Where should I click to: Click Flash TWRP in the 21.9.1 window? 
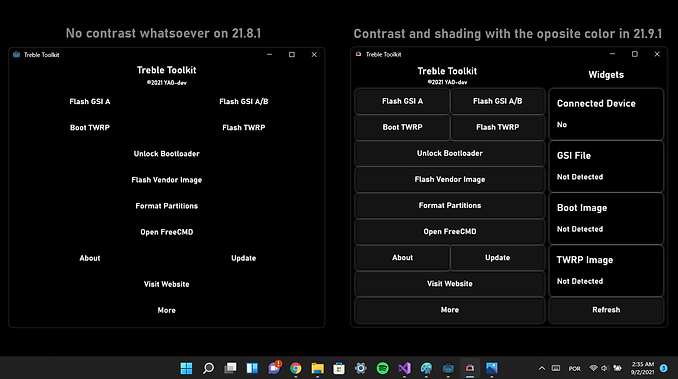[x=497, y=127]
